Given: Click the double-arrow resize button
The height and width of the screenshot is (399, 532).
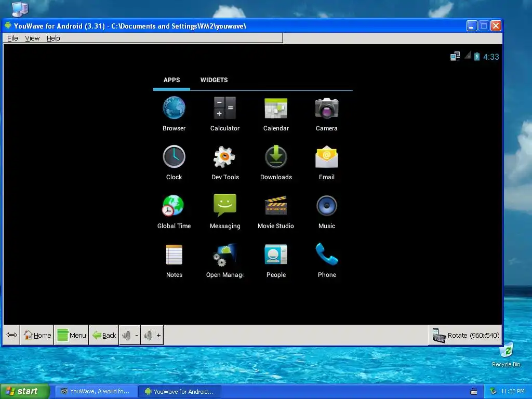Looking at the screenshot, I should (x=11, y=335).
